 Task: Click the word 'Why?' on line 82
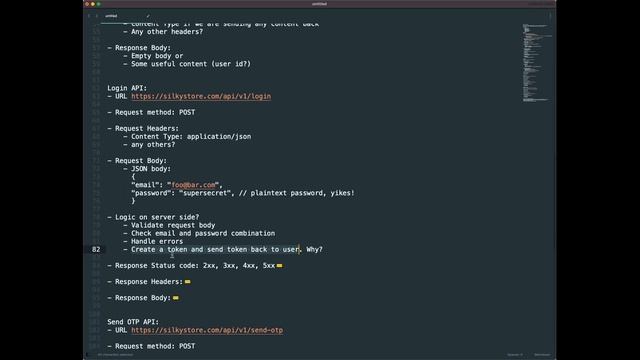pos(314,249)
